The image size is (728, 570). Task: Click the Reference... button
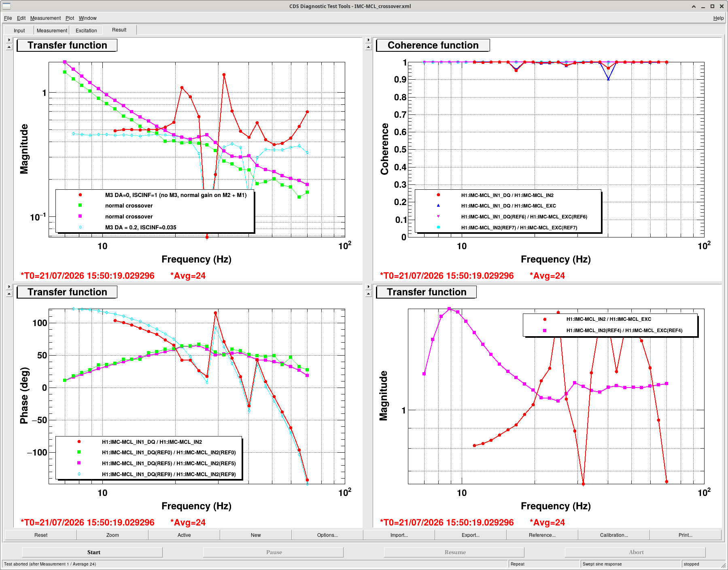point(542,535)
